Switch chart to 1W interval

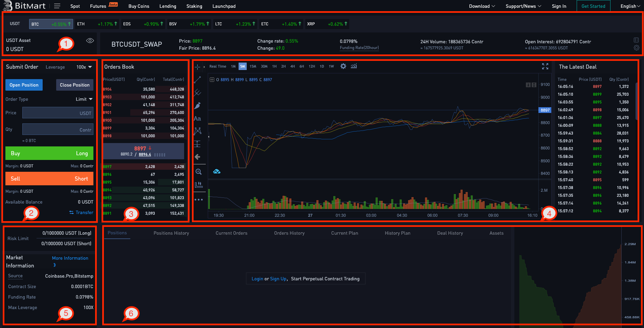[x=331, y=66]
